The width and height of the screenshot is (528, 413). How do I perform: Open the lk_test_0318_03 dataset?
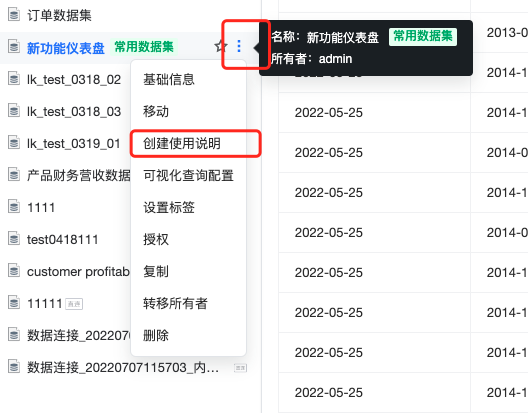coord(74,112)
